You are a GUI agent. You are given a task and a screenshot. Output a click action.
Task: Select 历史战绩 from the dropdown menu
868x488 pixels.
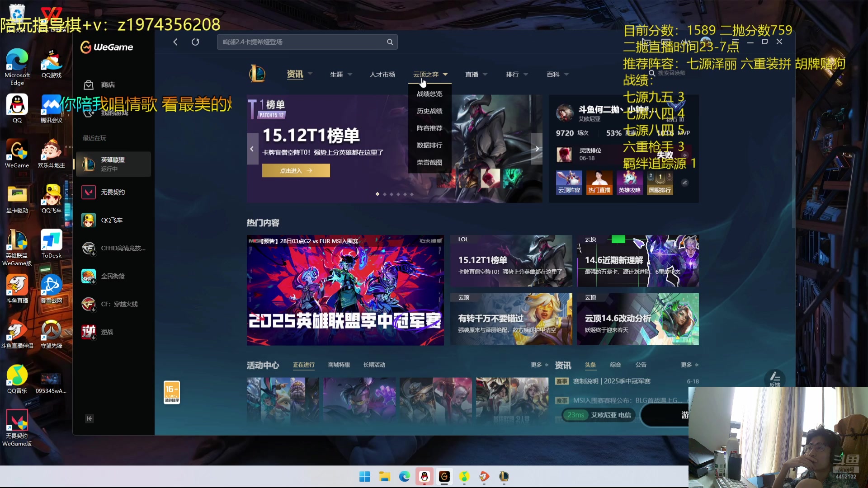[429, 111]
